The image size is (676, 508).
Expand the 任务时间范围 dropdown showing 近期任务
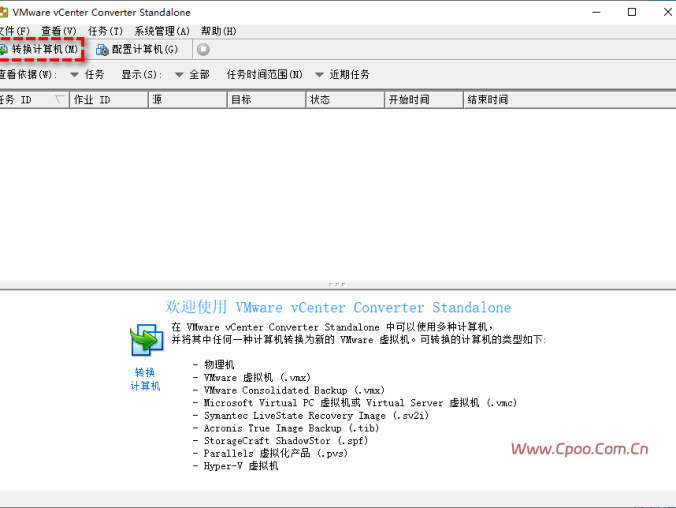342,75
